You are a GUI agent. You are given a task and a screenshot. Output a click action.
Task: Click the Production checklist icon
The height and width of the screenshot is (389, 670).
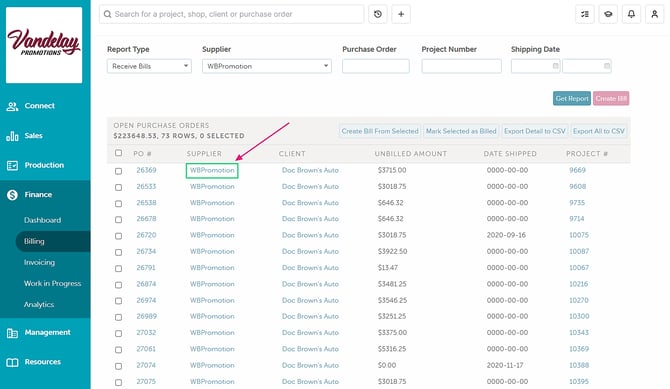pyautogui.click(x=12, y=165)
